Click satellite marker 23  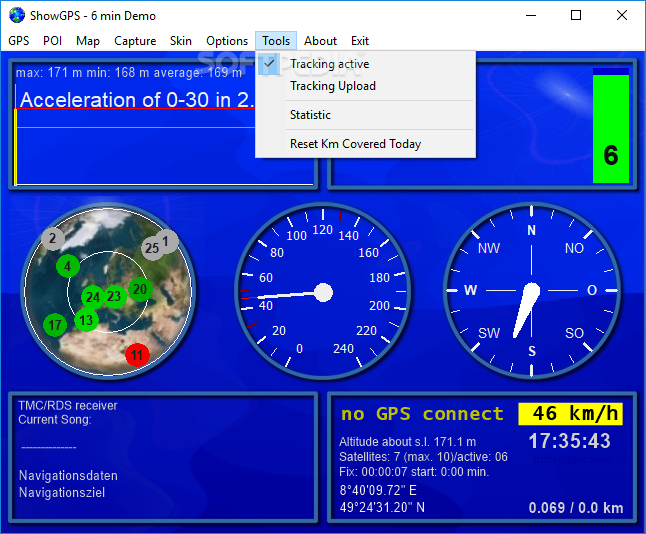(x=115, y=296)
